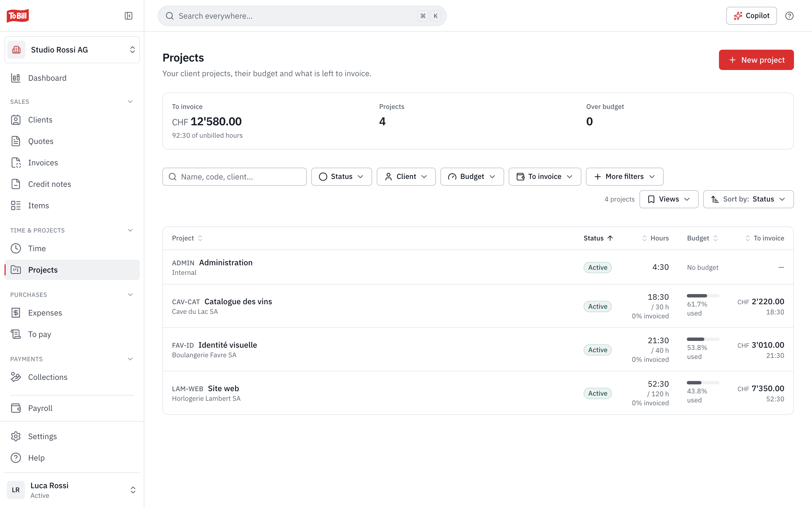The width and height of the screenshot is (812, 508).
Task: Click Active badge for Site web
Action: 598,393
